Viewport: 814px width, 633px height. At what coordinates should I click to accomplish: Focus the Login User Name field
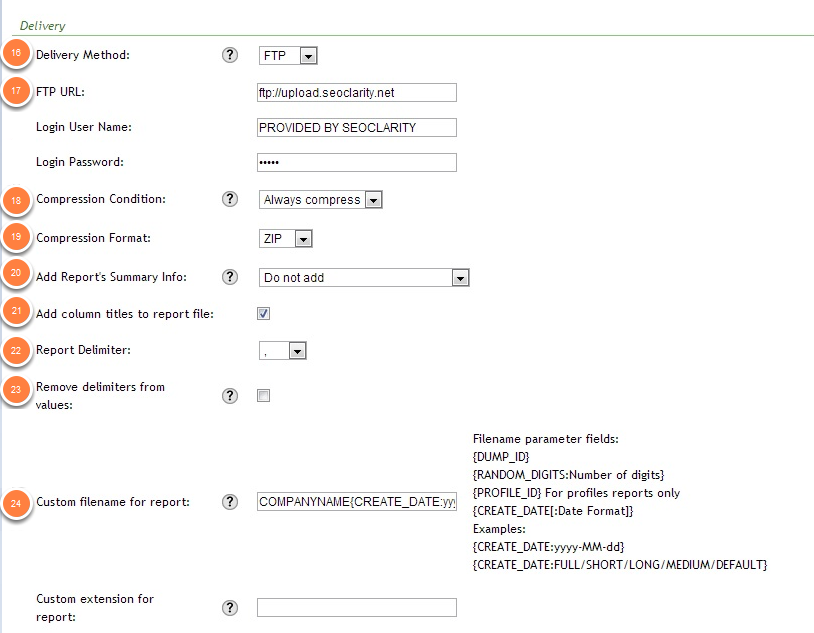coord(356,127)
